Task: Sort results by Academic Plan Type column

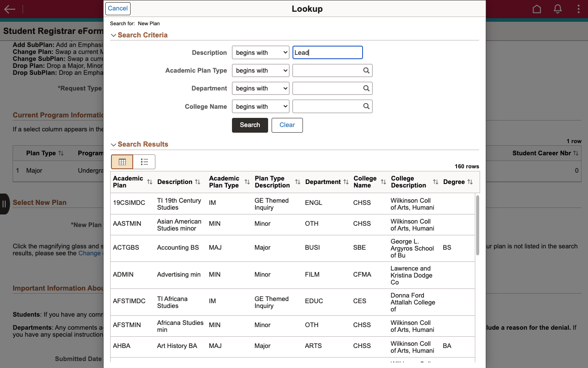Action: [247, 182]
